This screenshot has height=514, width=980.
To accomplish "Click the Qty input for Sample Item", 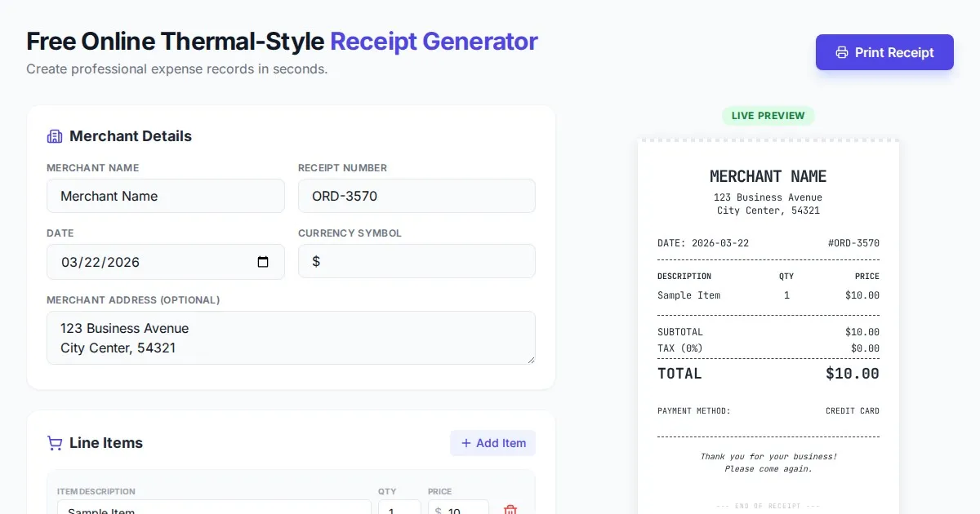I will pos(399,509).
